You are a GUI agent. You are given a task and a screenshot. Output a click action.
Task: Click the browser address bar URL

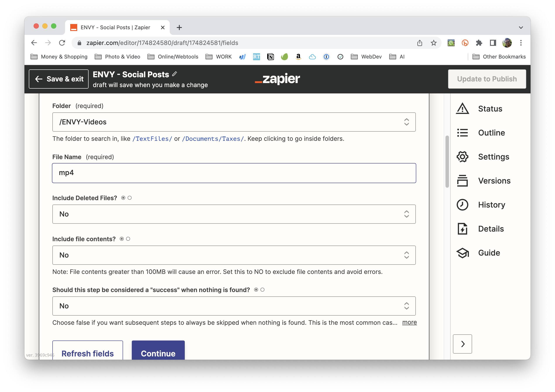point(162,43)
